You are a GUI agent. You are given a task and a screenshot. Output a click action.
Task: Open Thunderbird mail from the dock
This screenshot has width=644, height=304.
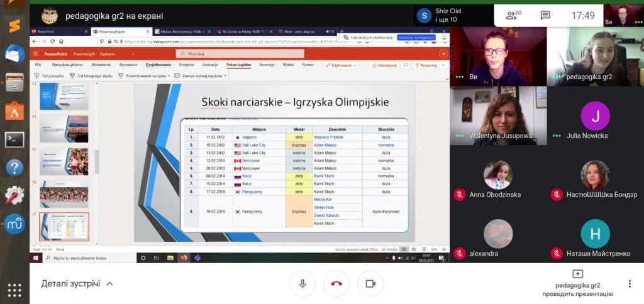click(14, 53)
